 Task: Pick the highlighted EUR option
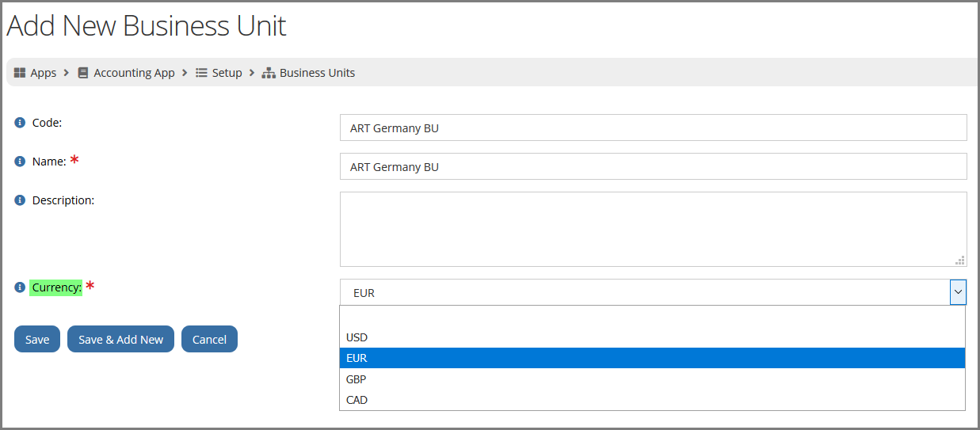point(652,358)
